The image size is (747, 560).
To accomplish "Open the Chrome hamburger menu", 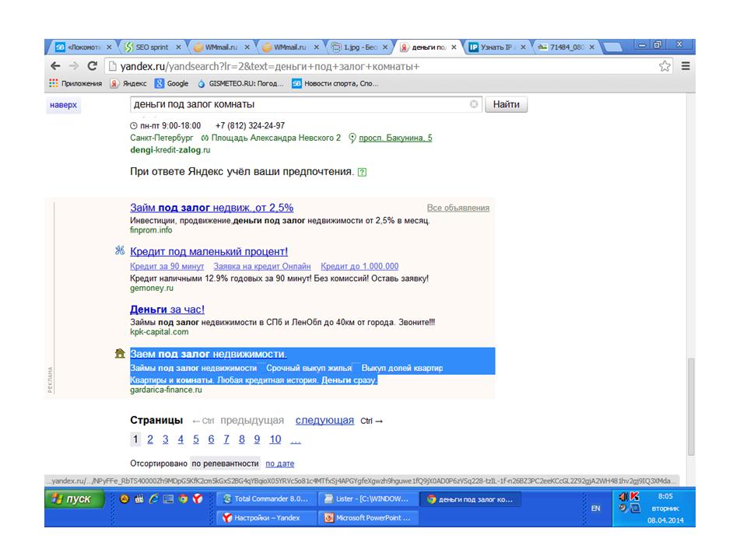I will pos(686,66).
